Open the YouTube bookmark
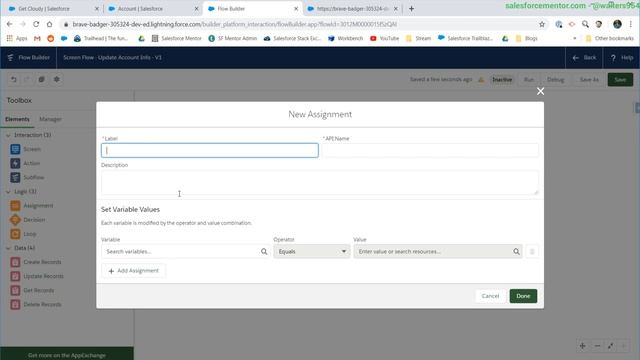Screen dimensions: 640x360 point(384,38)
